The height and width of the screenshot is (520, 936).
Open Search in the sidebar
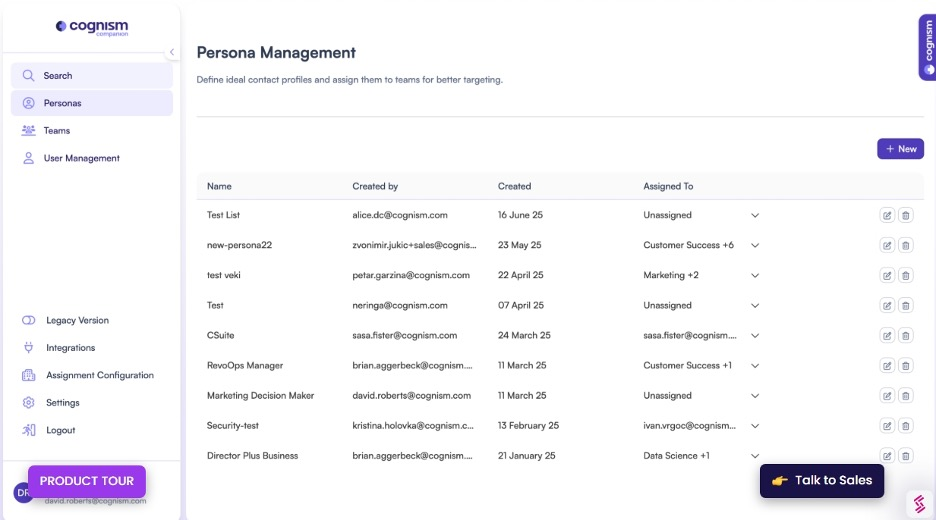coord(92,76)
